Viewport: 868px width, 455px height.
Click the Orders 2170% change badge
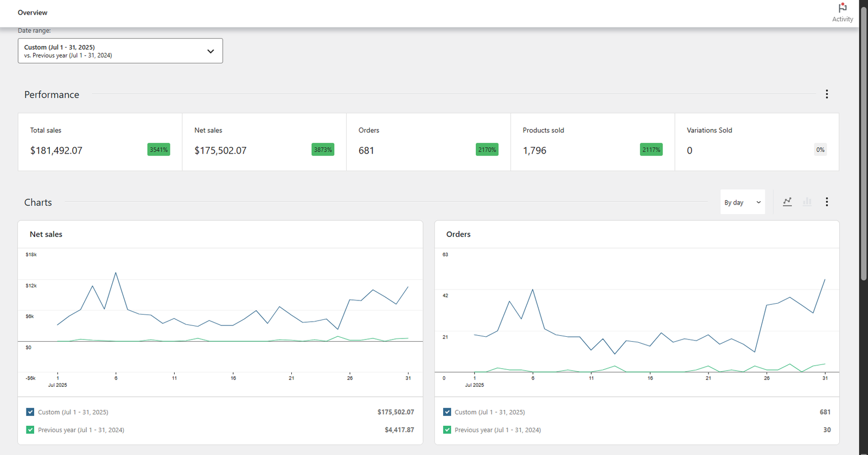(x=487, y=150)
